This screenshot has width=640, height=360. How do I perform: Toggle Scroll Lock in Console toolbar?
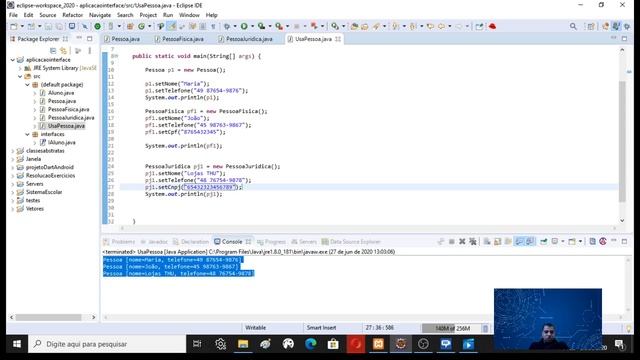498,242
